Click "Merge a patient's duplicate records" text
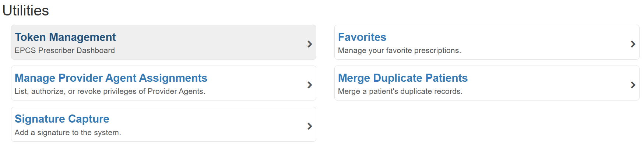Screen dimensions: 644x148 click(x=400, y=91)
